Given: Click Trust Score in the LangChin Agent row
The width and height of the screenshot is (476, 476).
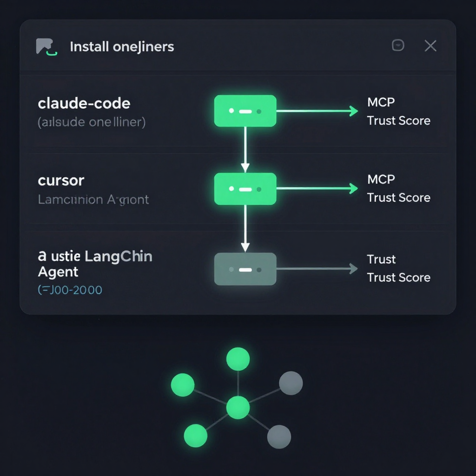Looking at the screenshot, I should tap(398, 278).
